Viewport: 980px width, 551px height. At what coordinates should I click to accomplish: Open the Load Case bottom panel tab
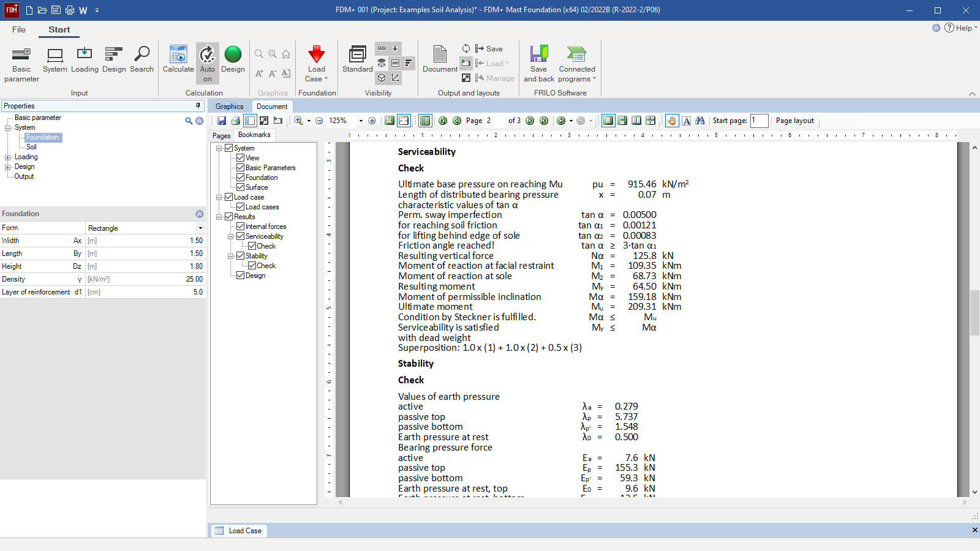(238, 531)
